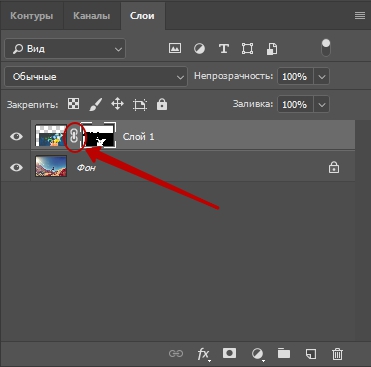This screenshot has height=367, width=371.
Task: Filter layers by pixel image icon
Action: coord(175,48)
